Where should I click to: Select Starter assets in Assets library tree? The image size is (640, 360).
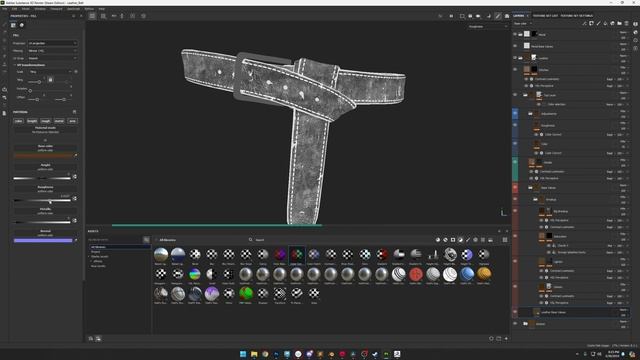pyautogui.click(x=100, y=256)
